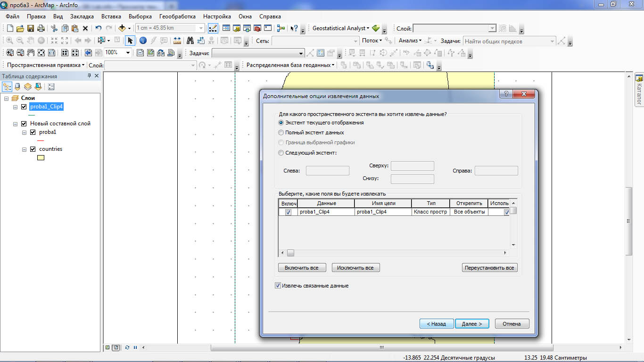The width and height of the screenshot is (644, 362).
Task: Select Полный экстент данных radio option
Action: pos(281,132)
